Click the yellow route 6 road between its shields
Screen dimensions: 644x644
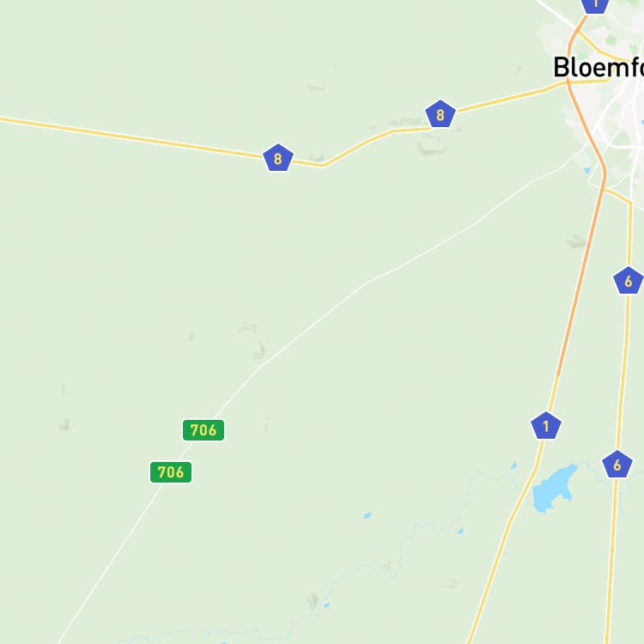coord(623,372)
